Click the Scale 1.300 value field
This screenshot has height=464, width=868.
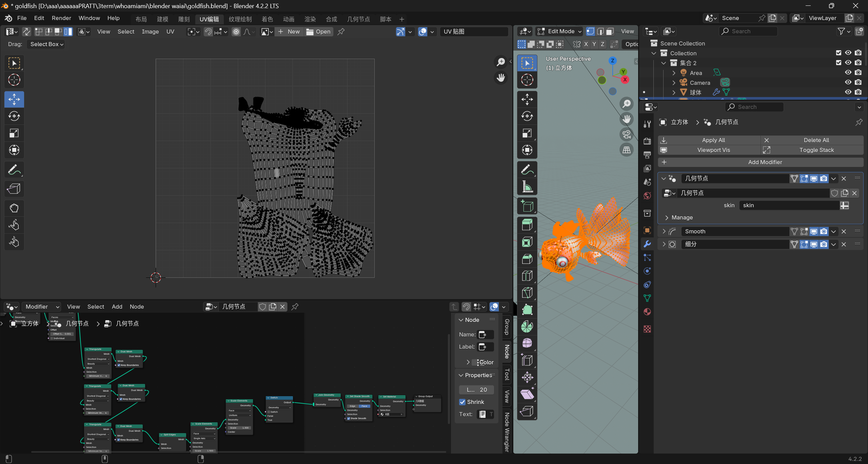click(x=239, y=428)
